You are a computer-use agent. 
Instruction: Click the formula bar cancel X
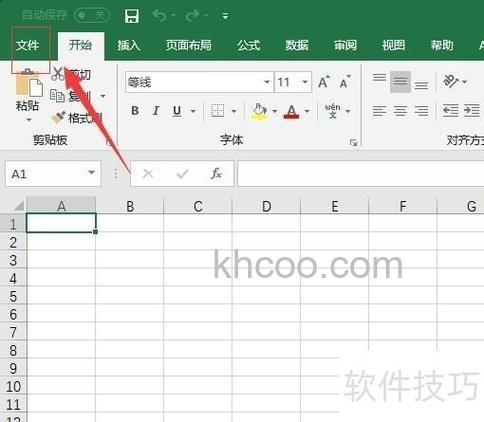tap(148, 174)
